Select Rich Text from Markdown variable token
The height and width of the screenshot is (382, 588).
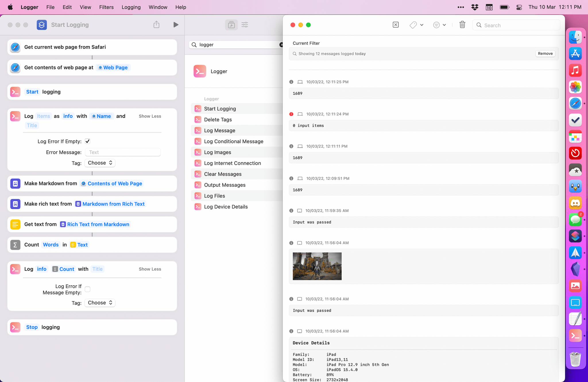pos(95,224)
